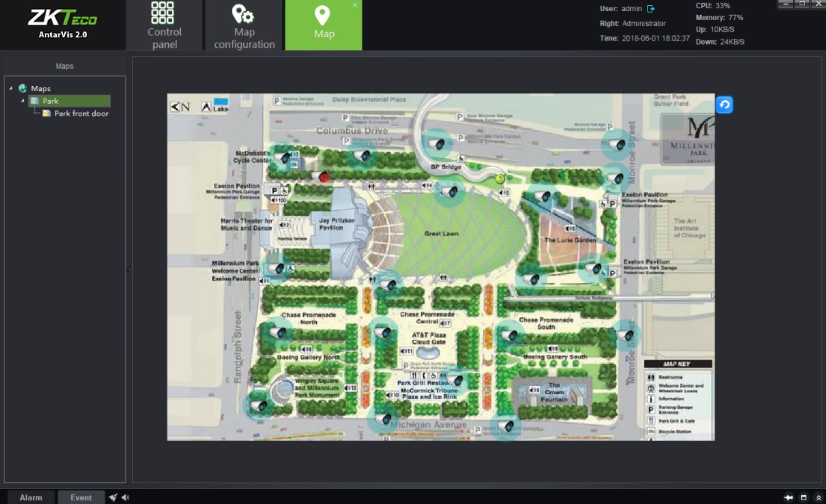The image size is (826, 504).
Task: Select Park front door map
Action: 81,113
